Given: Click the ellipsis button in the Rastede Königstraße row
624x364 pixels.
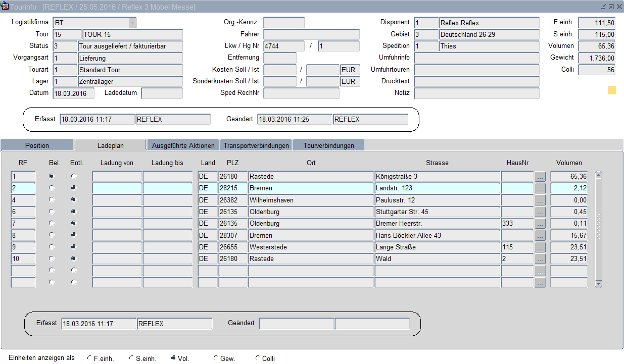Looking at the screenshot, I should click(540, 177).
